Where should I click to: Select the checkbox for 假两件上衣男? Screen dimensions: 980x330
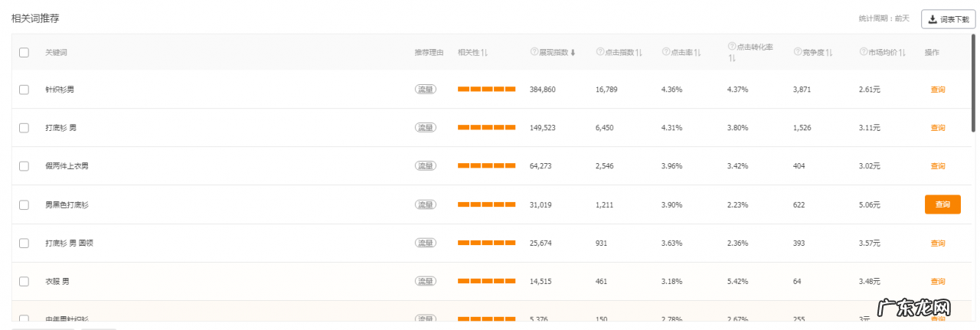[x=24, y=166]
